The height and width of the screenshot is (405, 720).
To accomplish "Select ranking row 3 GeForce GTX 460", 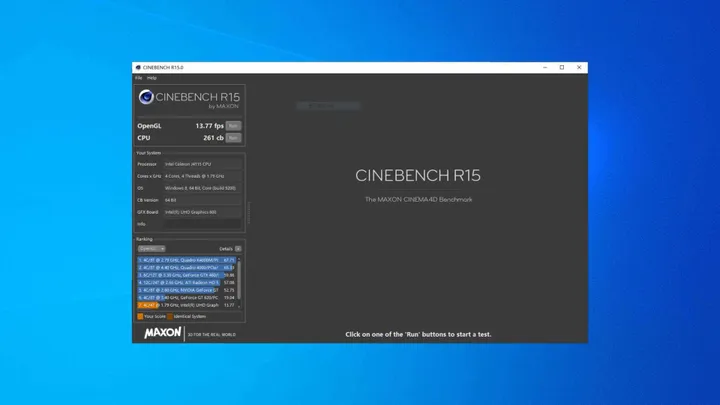I will coord(186,275).
